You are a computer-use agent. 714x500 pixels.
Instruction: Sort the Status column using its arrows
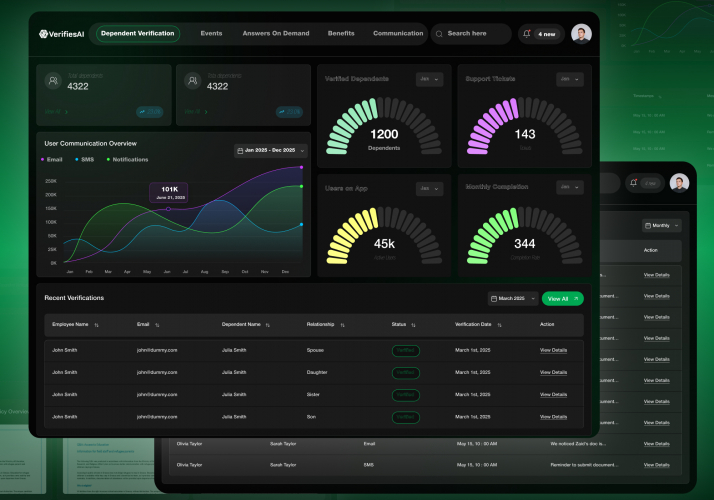point(413,325)
